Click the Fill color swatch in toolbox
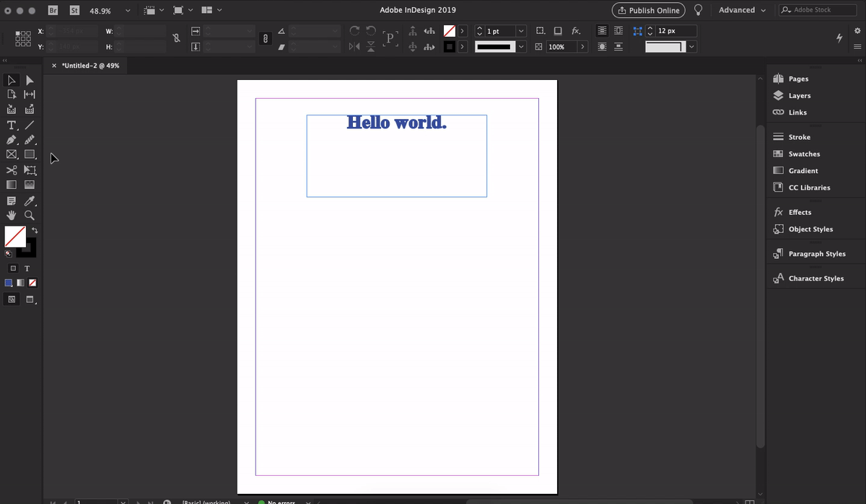 click(x=15, y=236)
